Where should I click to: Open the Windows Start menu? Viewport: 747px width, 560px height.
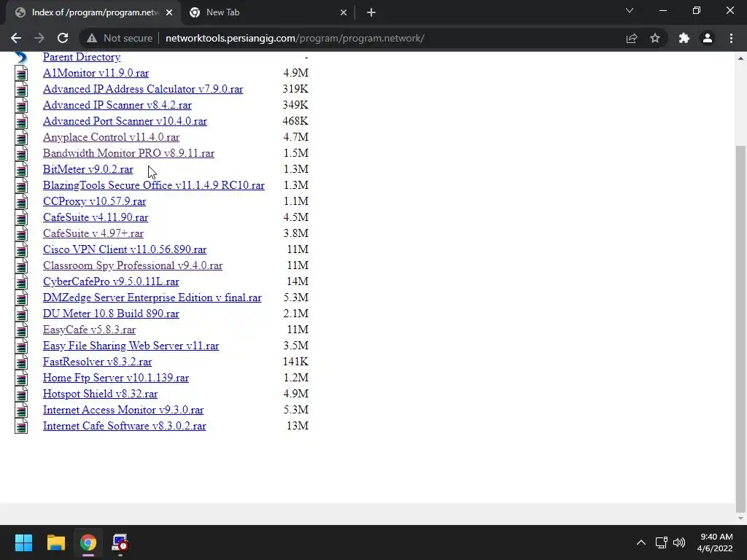(x=23, y=542)
